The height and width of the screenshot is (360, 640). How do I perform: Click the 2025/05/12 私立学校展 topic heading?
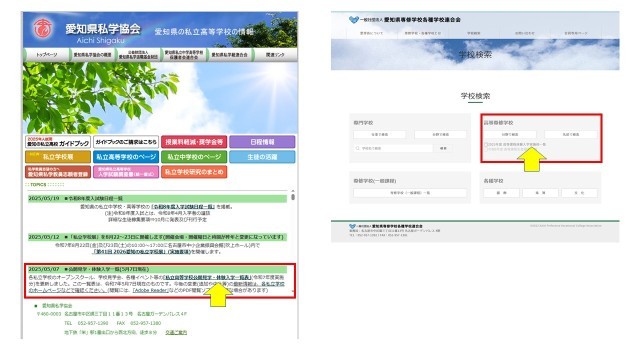[158, 237]
